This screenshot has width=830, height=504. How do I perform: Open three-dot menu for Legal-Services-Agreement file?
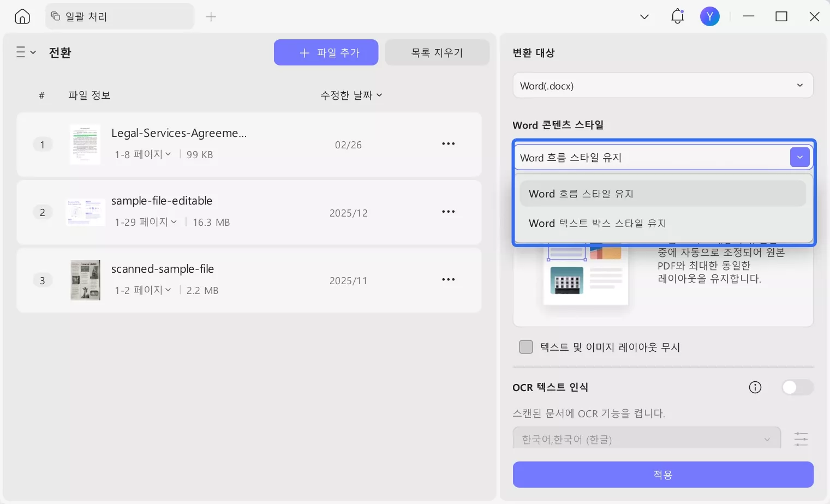coord(448,143)
